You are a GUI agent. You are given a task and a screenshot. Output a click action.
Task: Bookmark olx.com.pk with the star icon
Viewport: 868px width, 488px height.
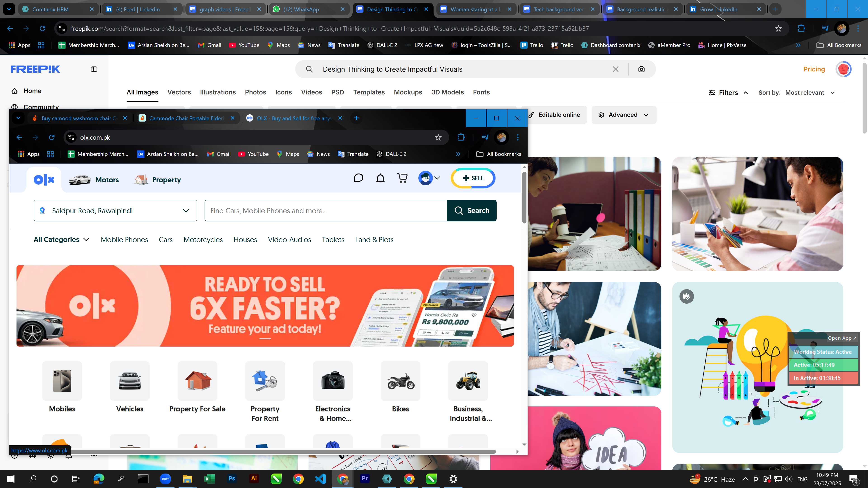(x=438, y=137)
